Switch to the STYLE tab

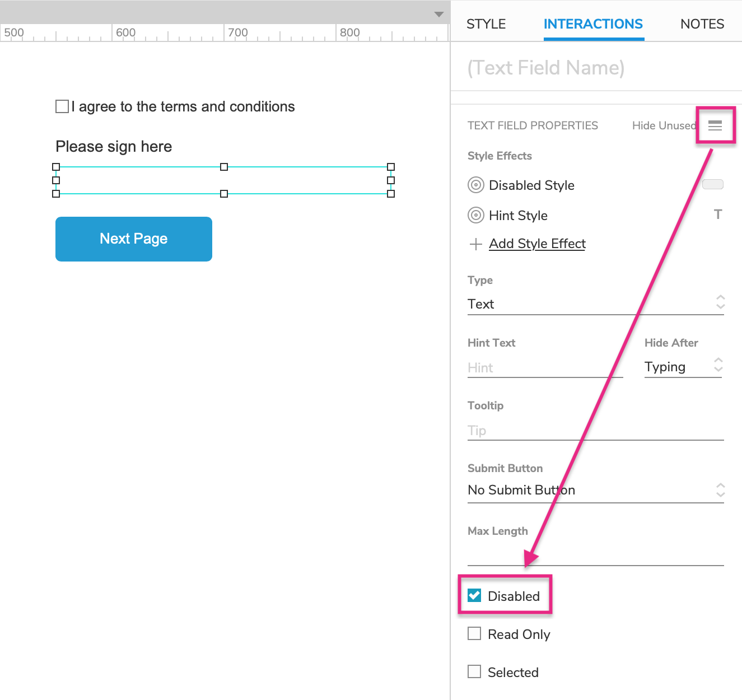486,24
